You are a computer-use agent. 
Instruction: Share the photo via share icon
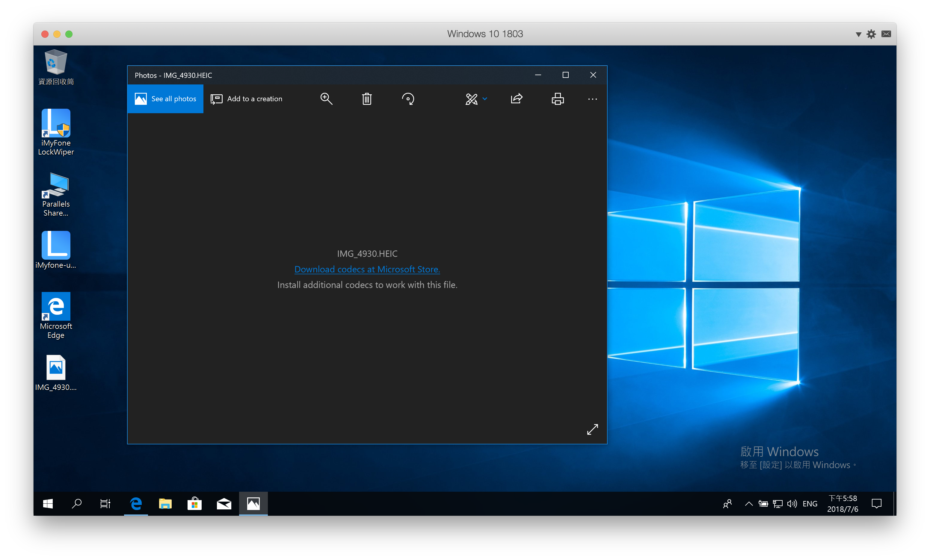pos(517,99)
